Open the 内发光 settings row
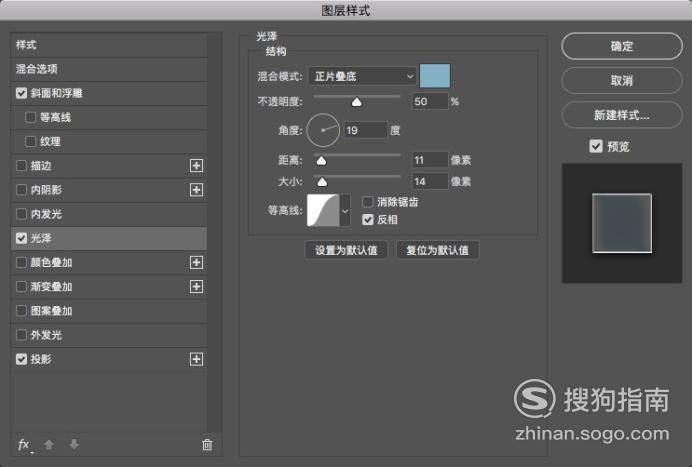This screenshot has height=467, width=692. point(109,214)
